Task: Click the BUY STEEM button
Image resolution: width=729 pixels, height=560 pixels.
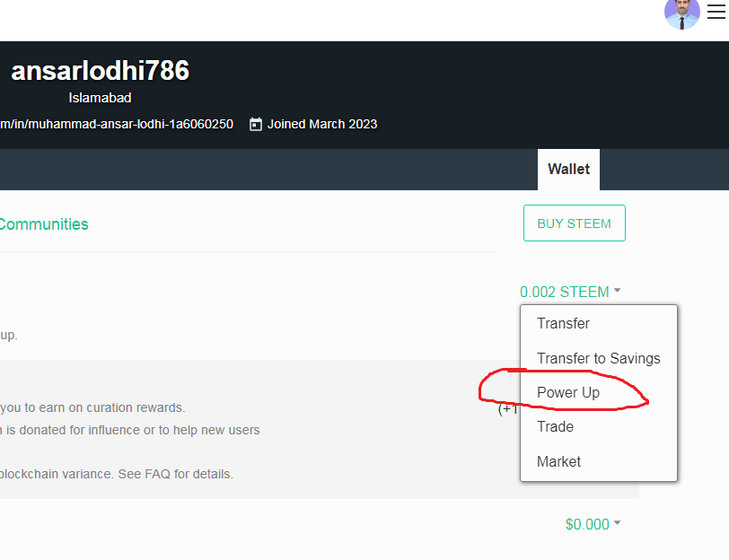Action: [x=575, y=223]
